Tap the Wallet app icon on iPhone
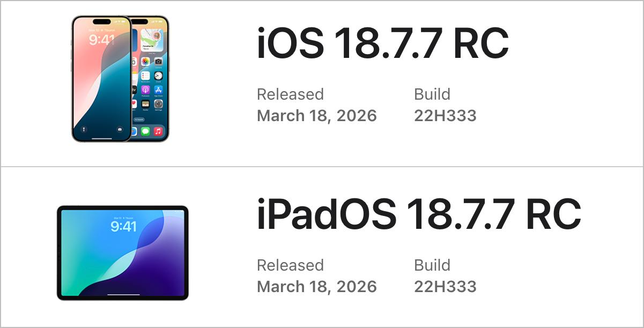Screen dimensions: 644x328 (145, 103)
